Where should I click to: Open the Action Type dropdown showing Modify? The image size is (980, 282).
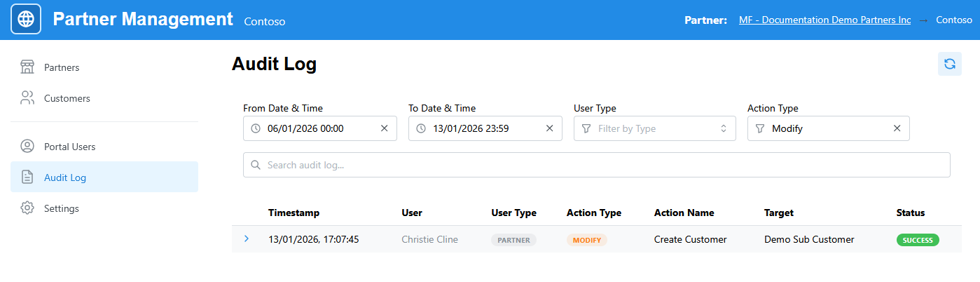(820, 128)
